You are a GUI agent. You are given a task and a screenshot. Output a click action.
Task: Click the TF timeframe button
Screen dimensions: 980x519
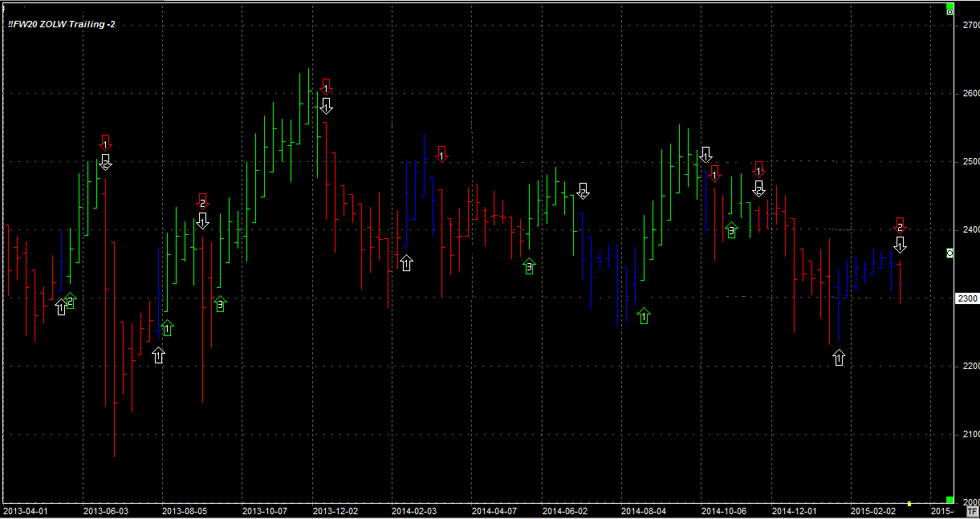972,510
